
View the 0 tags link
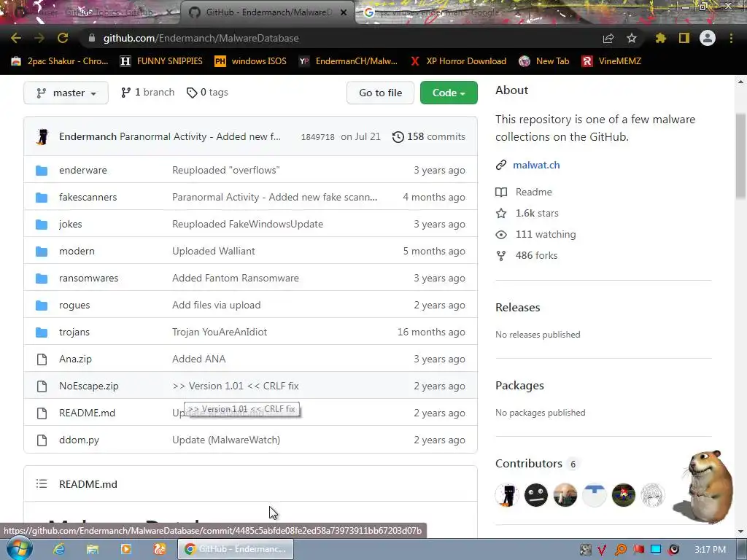[x=207, y=93]
